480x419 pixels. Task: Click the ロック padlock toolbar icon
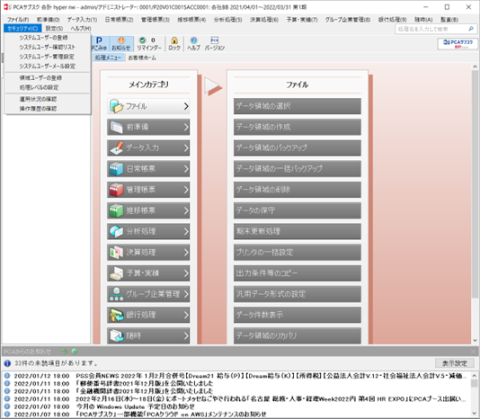tap(174, 44)
